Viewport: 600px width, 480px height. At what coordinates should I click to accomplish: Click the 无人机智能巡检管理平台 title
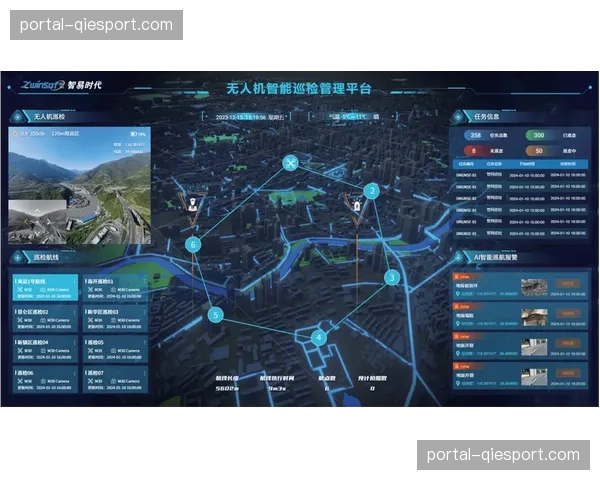pos(299,88)
